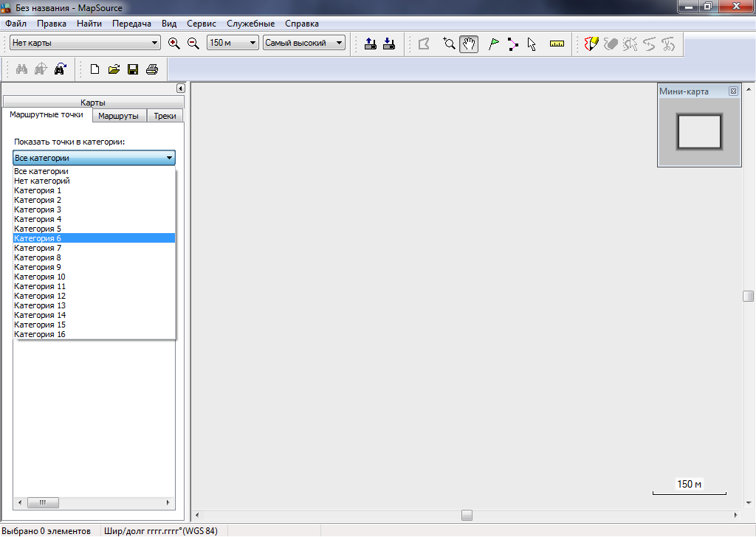The width and height of the screenshot is (756, 537).
Task: Open the 'Нет карты' map dropdown
Action: 84,44
